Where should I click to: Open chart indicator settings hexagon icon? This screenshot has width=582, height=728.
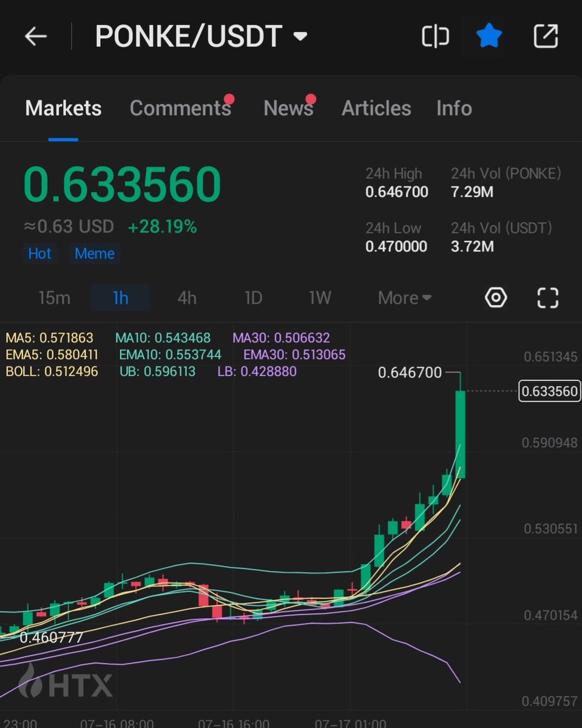pos(496,298)
